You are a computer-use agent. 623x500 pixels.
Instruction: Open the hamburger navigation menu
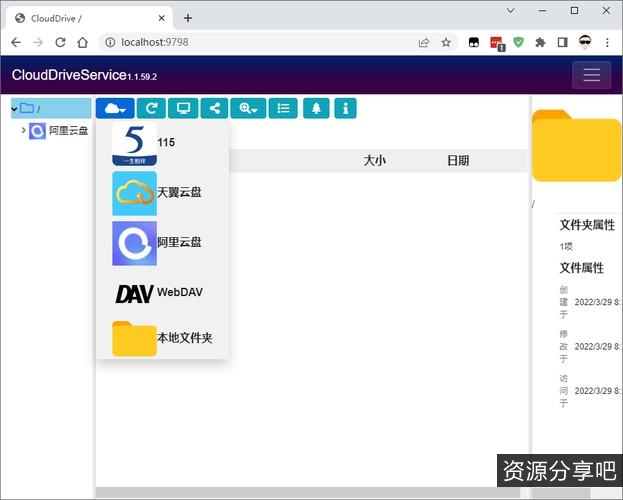click(x=591, y=75)
